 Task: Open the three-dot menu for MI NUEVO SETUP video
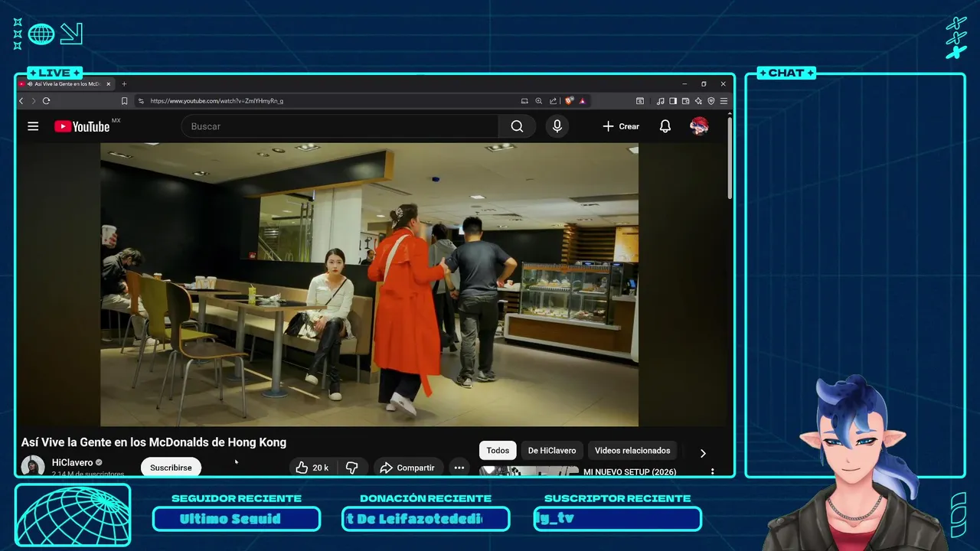(x=713, y=472)
